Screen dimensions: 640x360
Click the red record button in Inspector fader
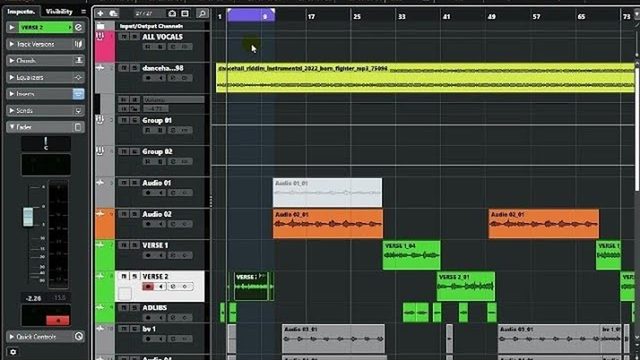[58, 320]
